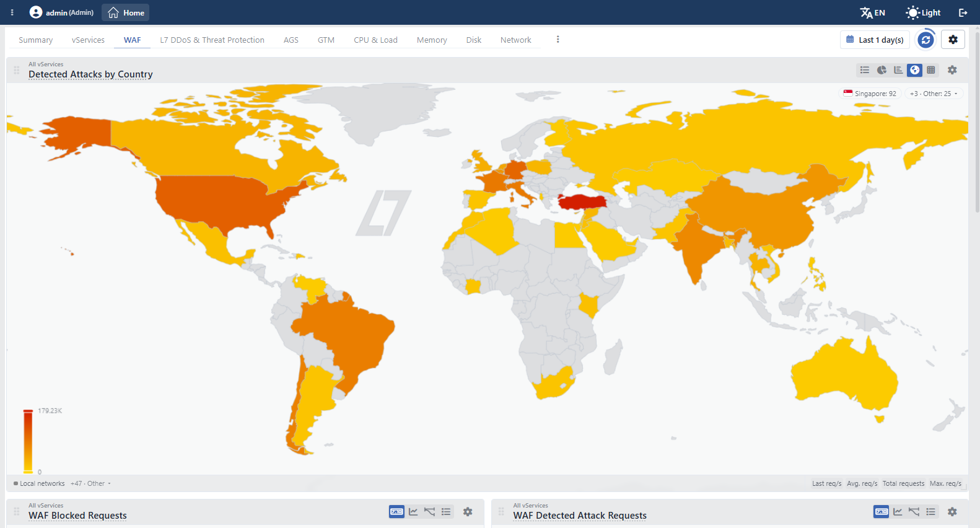Switch country attacks panel to pie chart
The height and width of the screenshot is (528, 980).
(x=882, y=70)
